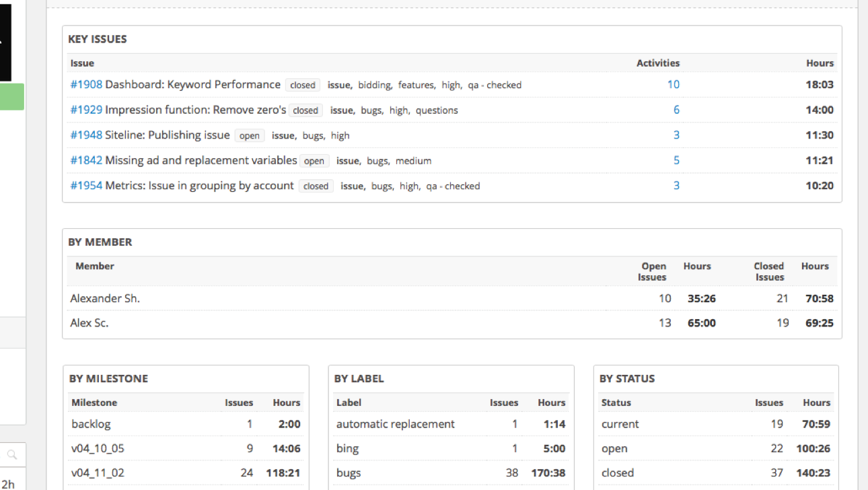Click the open status row

click(x=716, y=448)
